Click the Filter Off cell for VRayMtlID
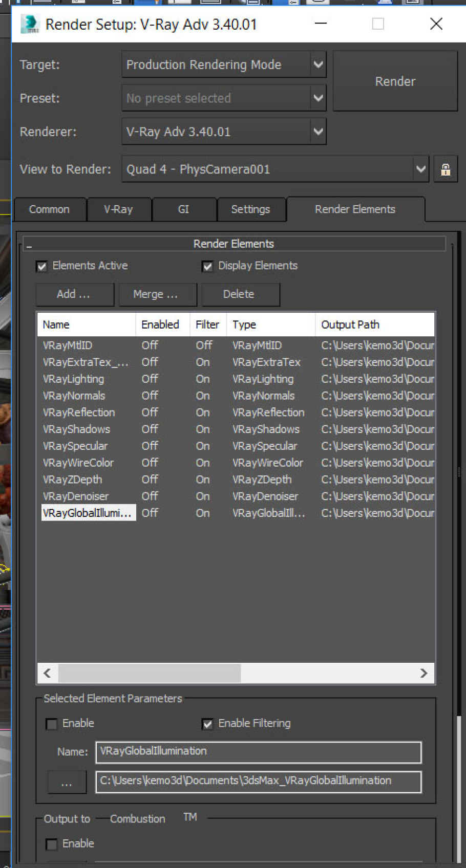This screenshot has height=868, width=466. [x=204, y=345]
